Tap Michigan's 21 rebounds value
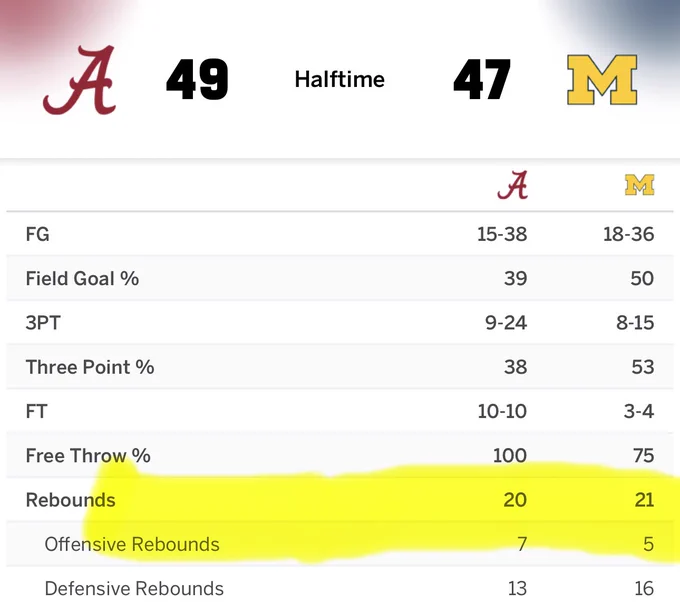Viewport: 680px width, 602px height. pos(644,500)
